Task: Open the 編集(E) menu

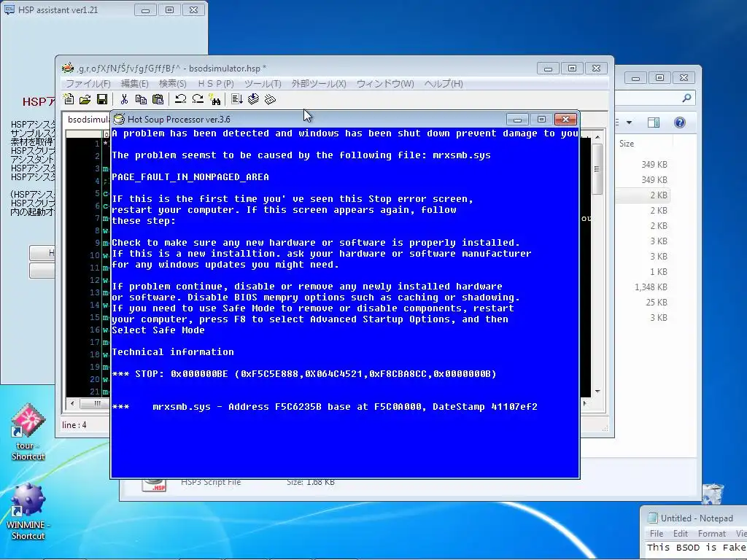Action: (x=134, y=84)
